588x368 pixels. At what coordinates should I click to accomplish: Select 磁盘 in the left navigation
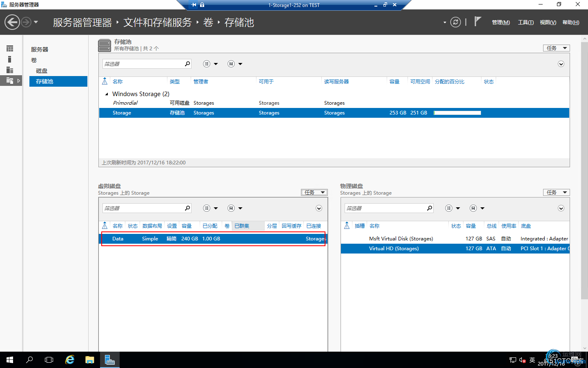42,71
